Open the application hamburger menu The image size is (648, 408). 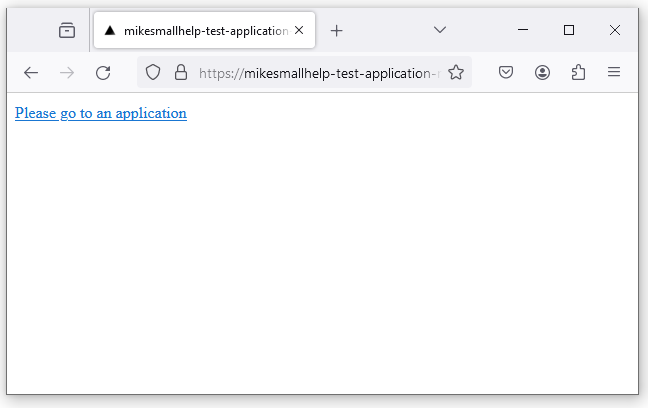tap(614, 72)
